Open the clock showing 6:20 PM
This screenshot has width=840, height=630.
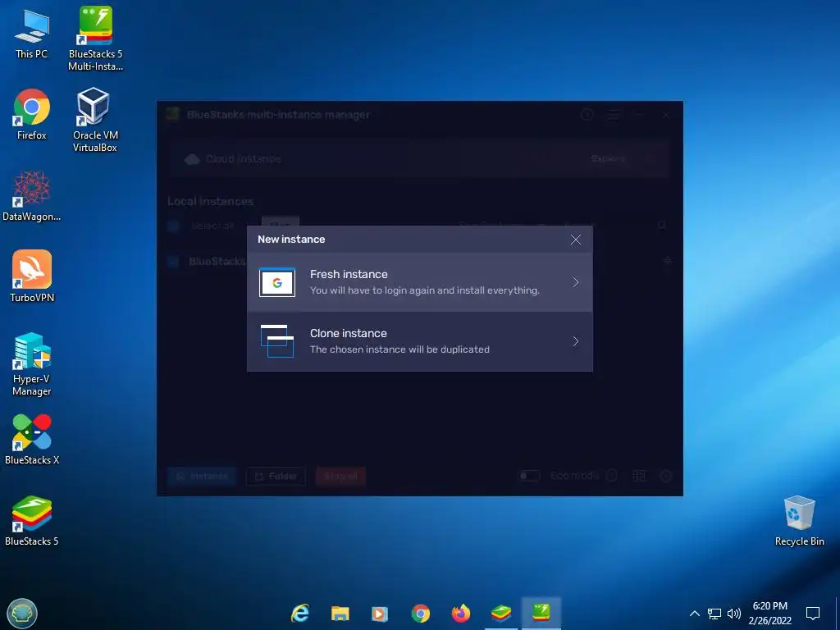[x=769, y=614]
